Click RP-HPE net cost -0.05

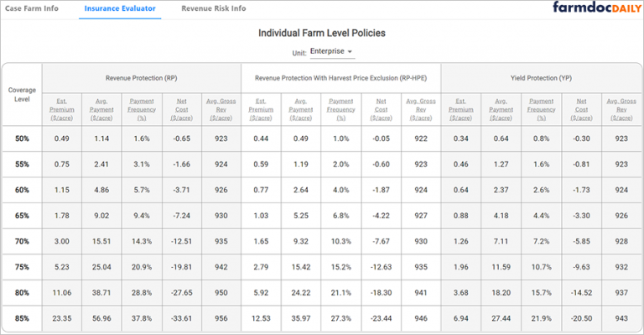pyautogui.click(x=382, y=139)
